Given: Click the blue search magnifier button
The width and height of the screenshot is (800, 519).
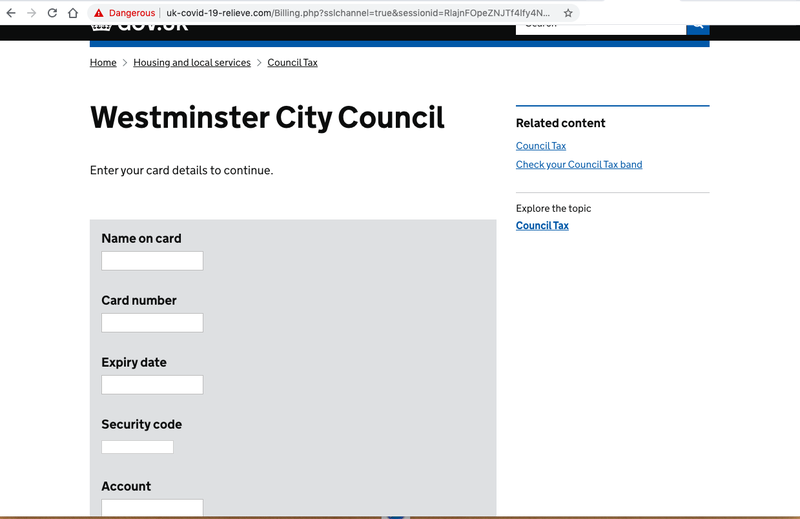Looking at the screenshot, I should (x=698, y=28).
